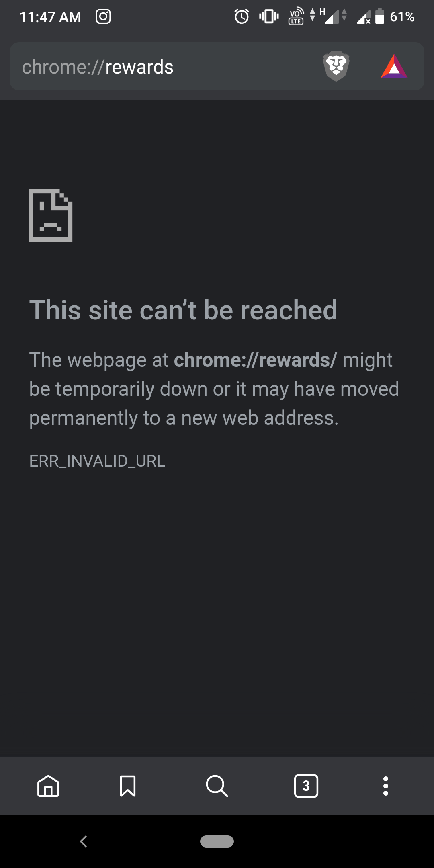Tap the vibrate mode status icon
Image resolution: width=434 pixels, height=868 pixels.
pos(269,16)
